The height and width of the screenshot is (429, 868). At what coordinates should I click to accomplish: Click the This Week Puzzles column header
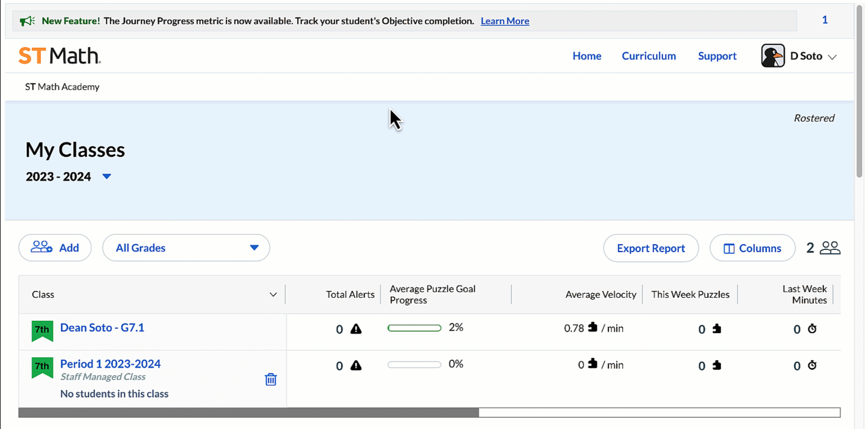(690, 294)
